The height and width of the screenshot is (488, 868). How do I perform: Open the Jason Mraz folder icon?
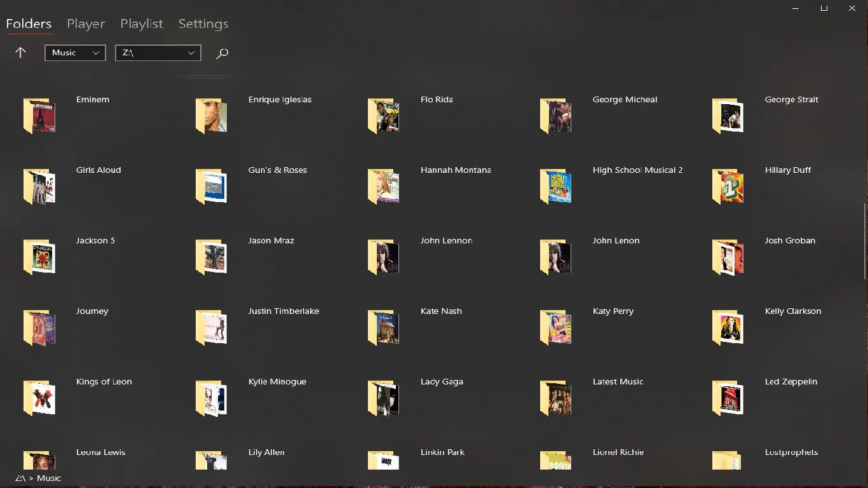[x=212, y=257]
